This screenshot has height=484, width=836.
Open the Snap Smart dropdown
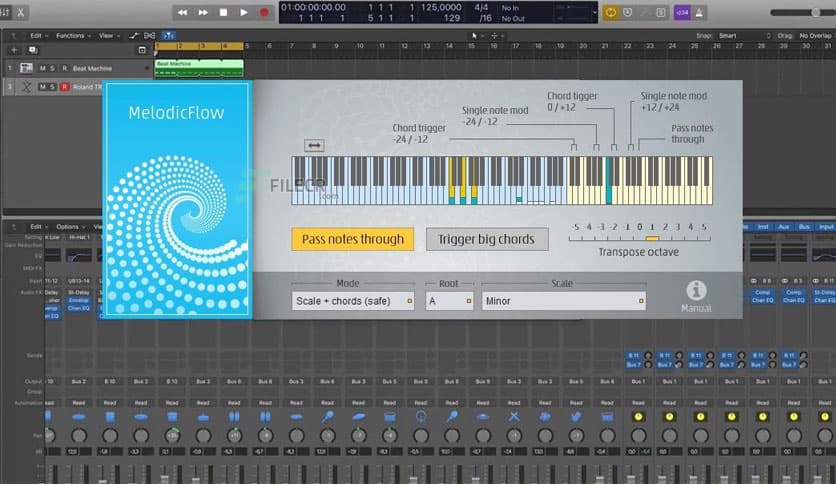(x=744, y=36)
